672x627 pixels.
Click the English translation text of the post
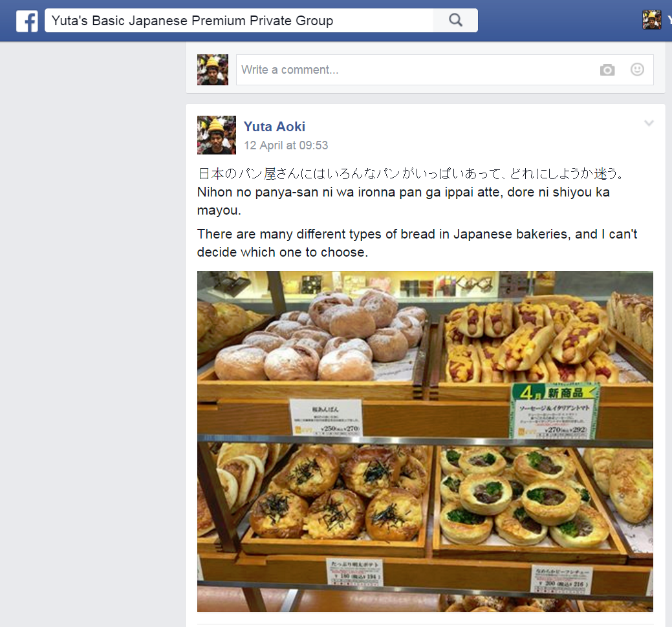417,243
